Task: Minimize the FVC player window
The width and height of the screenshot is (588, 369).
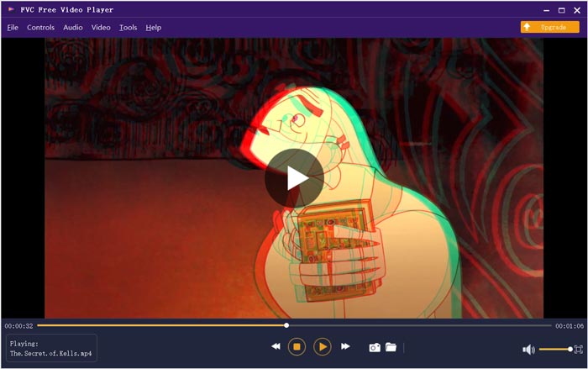Action: pos(546,11)
